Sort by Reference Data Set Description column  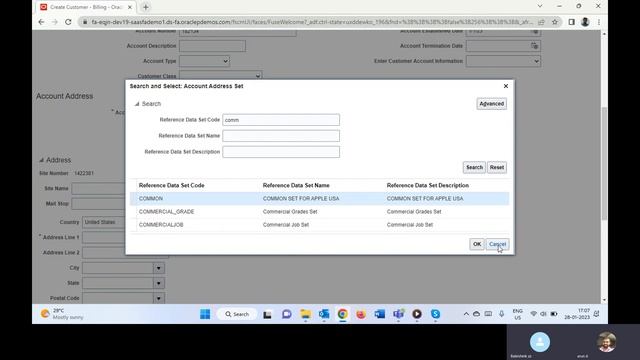[428, 185]
